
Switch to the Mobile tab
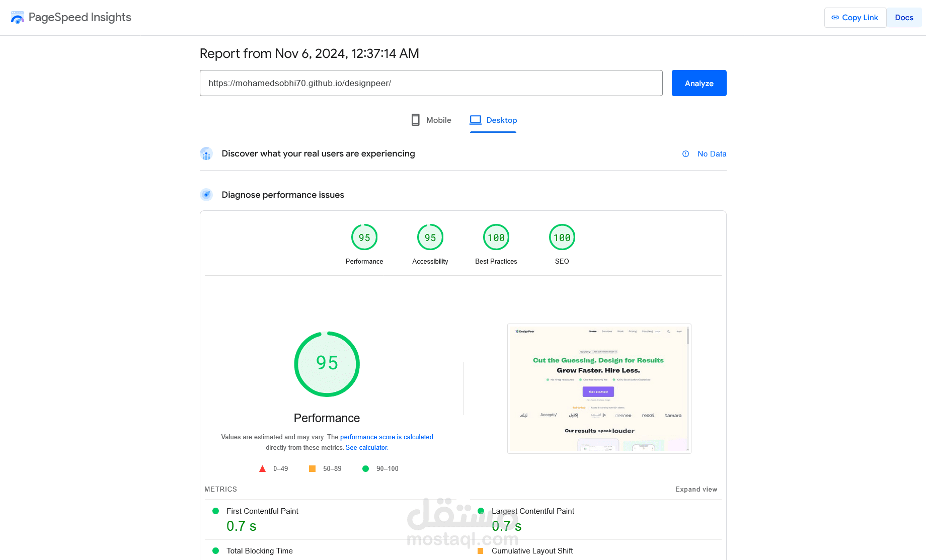(431, 120)
